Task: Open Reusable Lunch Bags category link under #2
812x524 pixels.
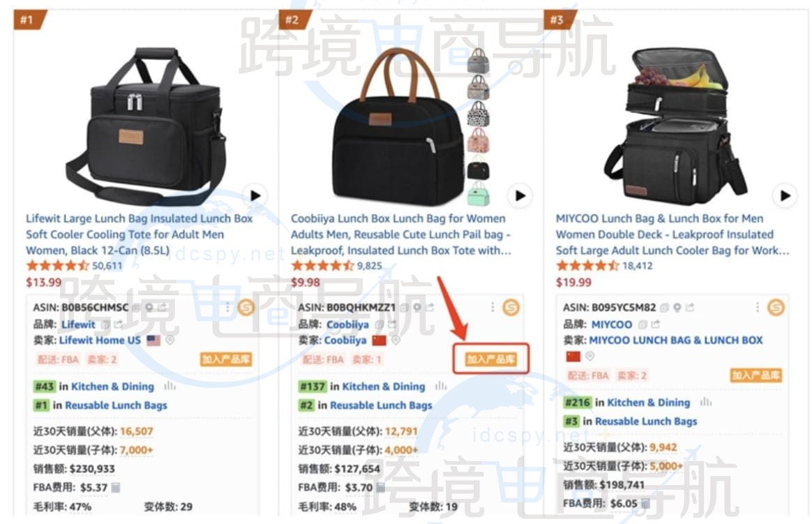Action: point(381,405)
